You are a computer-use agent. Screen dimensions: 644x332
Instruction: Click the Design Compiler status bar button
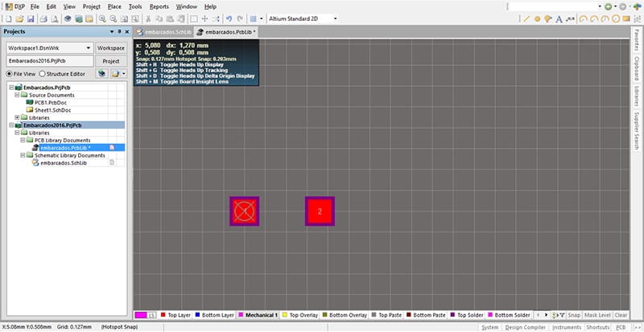(526, 327)
